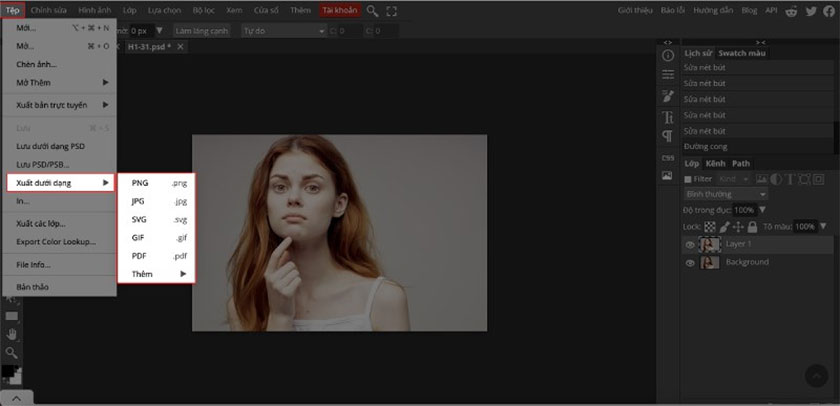
Task: Open the brush panel icon in the side strip
Action: [667, 97]
